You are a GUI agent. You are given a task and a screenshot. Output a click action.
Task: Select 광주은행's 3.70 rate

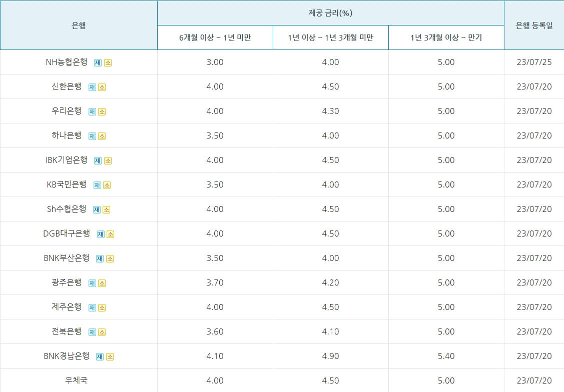(x=215, y=282)
